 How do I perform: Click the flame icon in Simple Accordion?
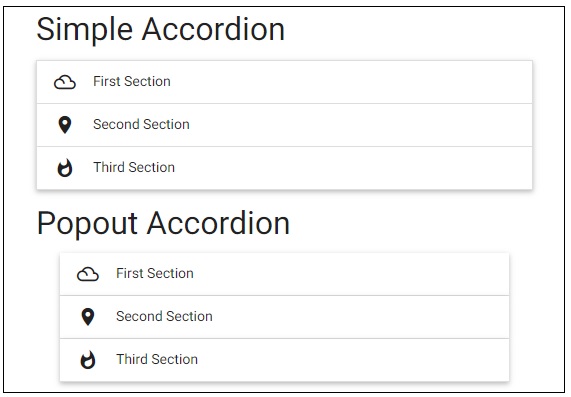tap(65, 168)
